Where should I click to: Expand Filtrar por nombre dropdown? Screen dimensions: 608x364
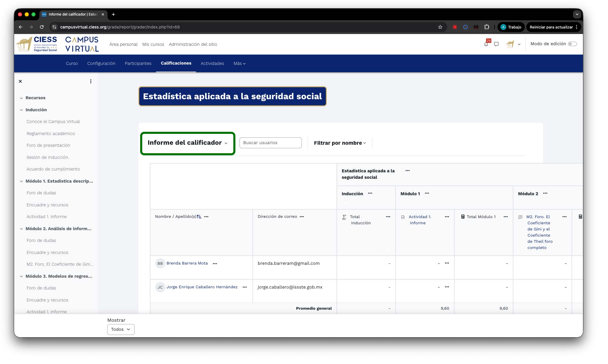pos(340,143)
